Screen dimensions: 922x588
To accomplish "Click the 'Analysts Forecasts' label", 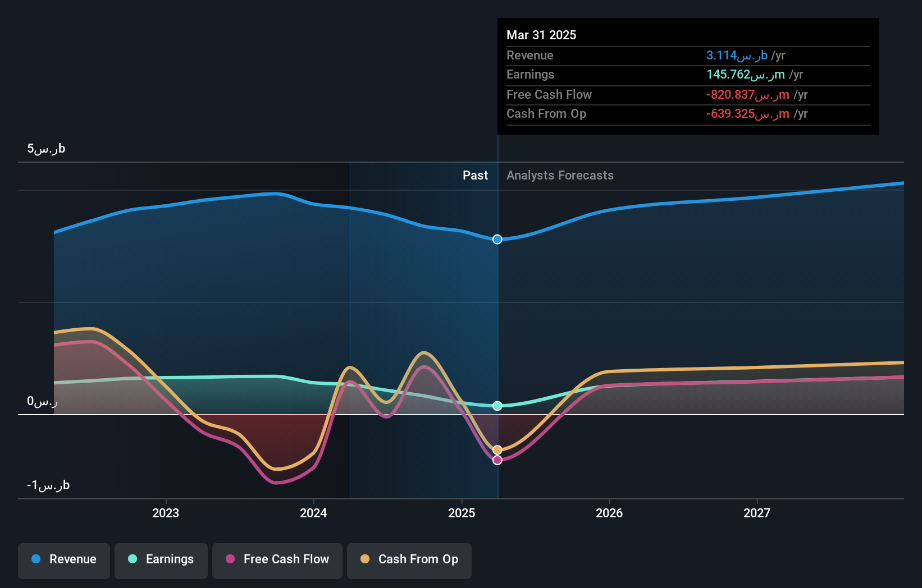I will pyautogui.click(x=560, y=176).
